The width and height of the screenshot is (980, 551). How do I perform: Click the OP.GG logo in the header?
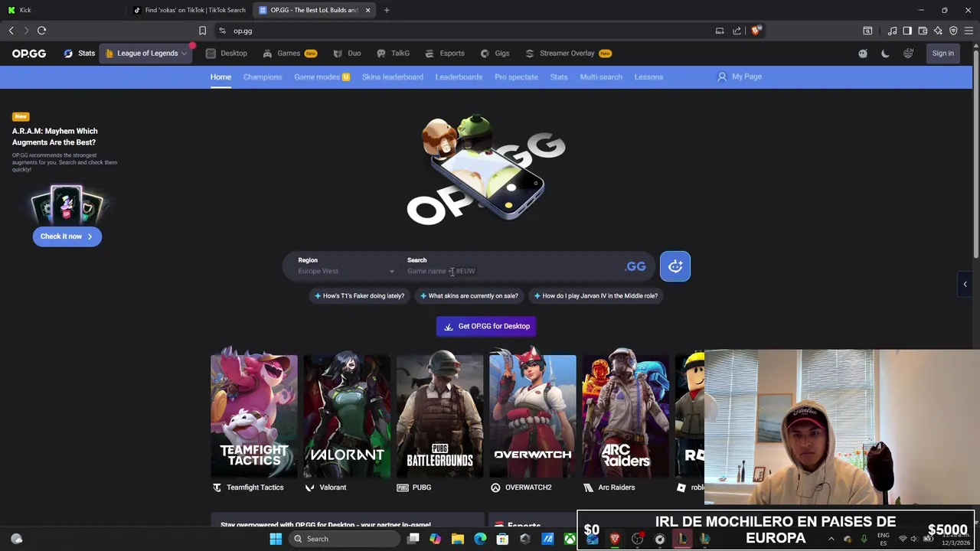click(29, 54)
